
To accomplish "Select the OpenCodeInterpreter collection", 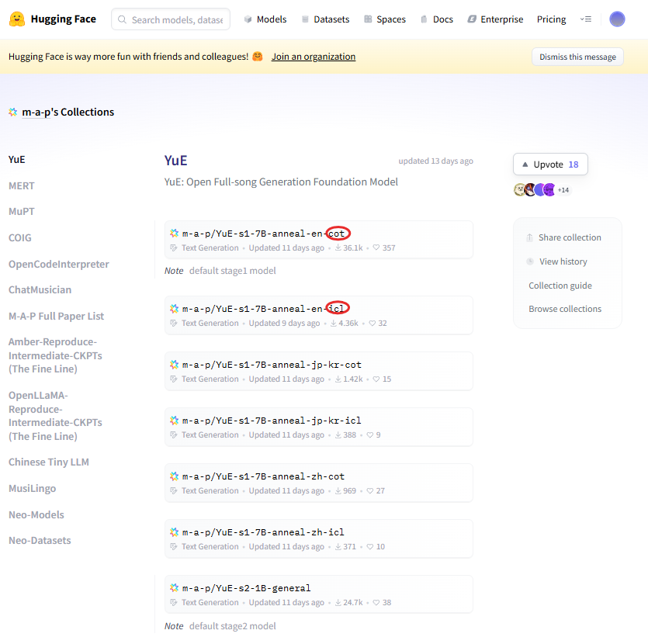I will (59, 265).
